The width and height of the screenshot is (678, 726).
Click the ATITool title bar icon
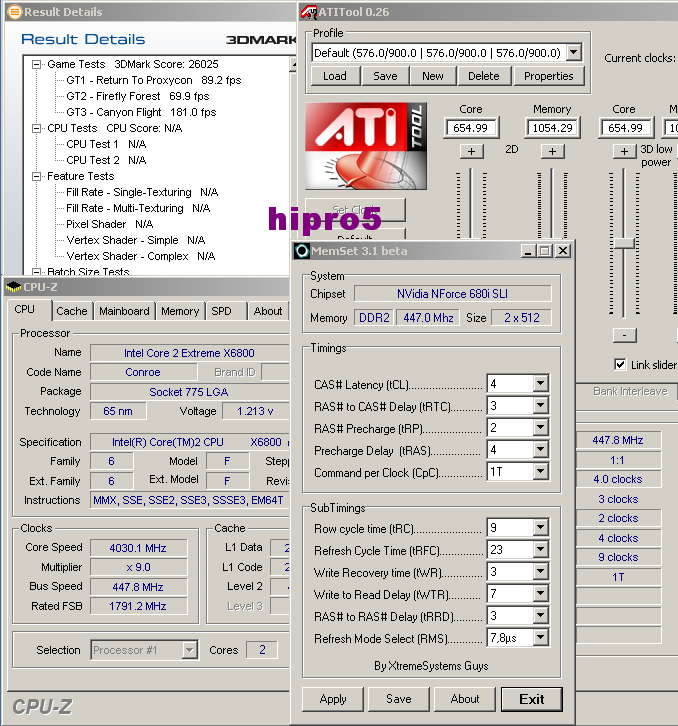(x=309, y=12)
